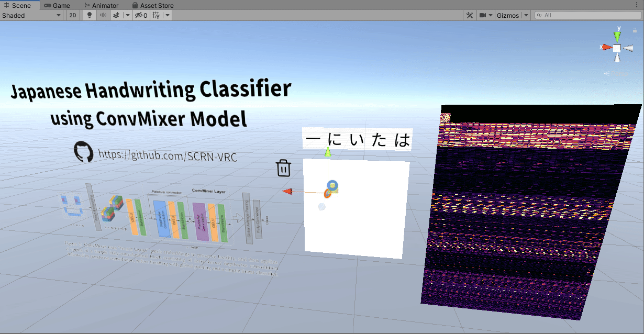Toggle Gizmos button

coord(507,15)
